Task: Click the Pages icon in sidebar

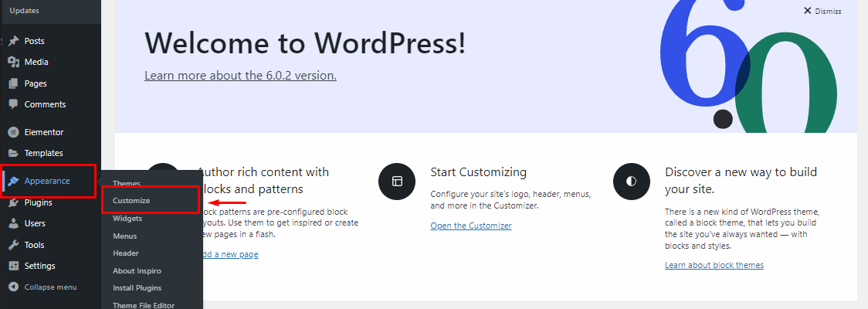Action: 13,83
